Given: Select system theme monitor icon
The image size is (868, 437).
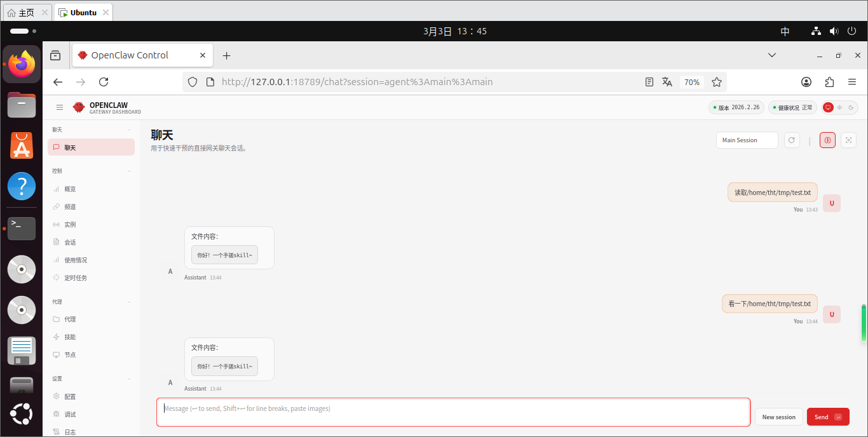Looking at the screenshot, I should (828, 108).
